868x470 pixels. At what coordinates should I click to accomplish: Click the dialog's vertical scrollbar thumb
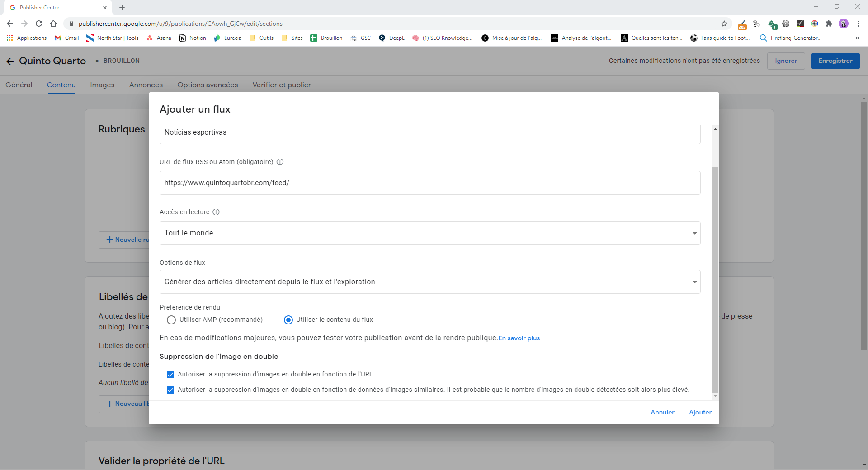point(715,279)
